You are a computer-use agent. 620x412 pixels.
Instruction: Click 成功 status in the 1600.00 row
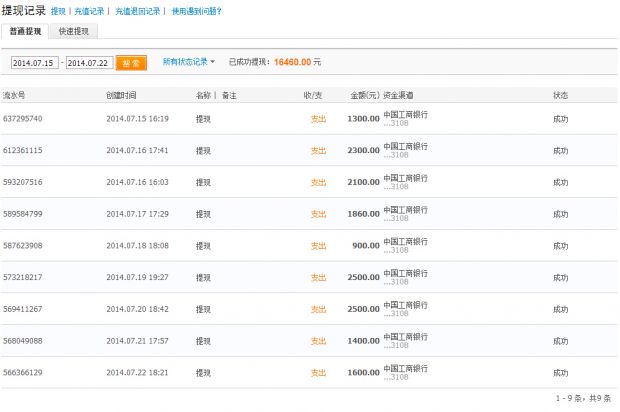point(560,373)
